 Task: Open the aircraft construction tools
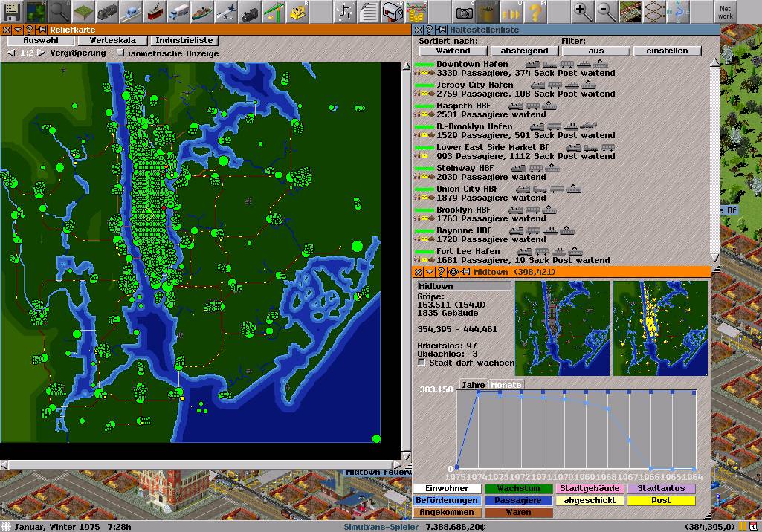click(226, 11)
